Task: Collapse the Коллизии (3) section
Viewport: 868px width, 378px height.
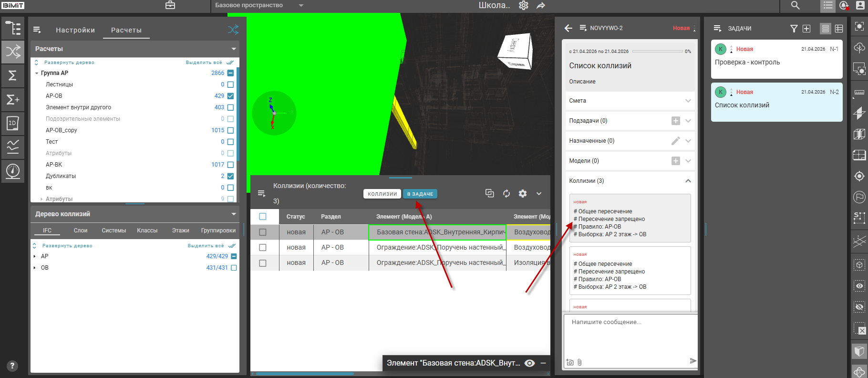Action: 688,181
